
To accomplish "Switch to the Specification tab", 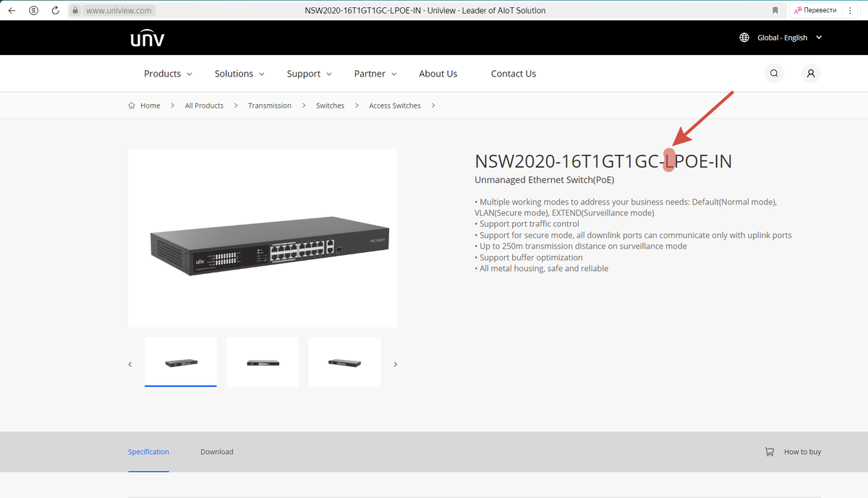I will 148,452.
